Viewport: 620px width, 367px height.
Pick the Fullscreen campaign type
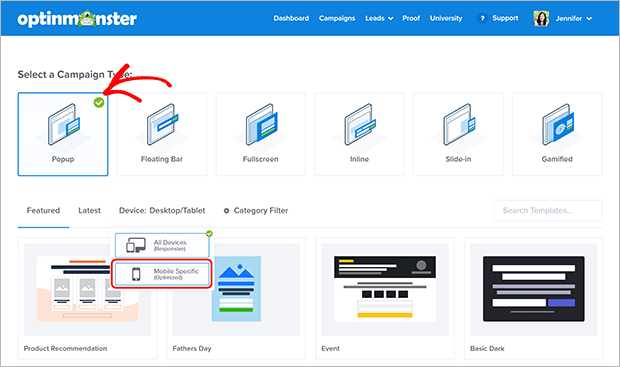coord(261,134)
